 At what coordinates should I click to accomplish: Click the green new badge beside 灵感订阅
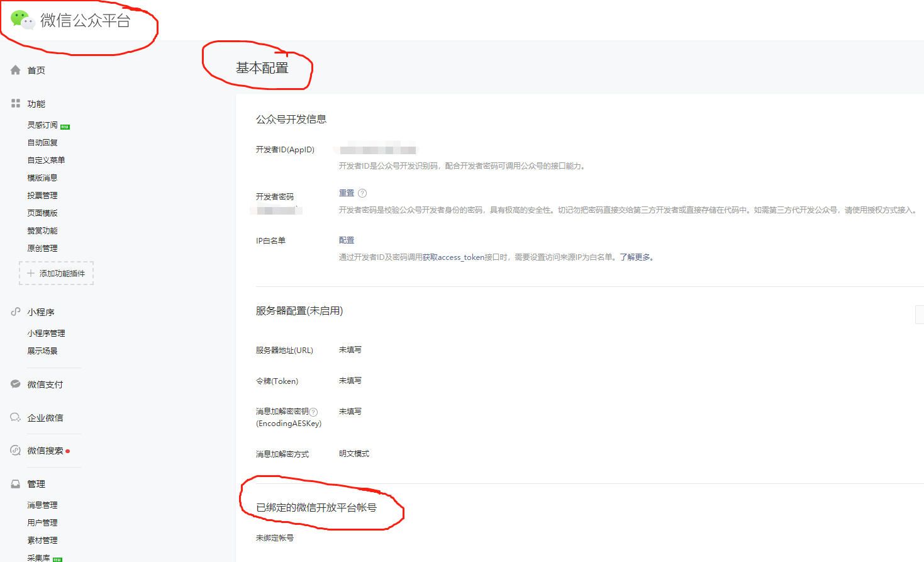tap(65, 126)
